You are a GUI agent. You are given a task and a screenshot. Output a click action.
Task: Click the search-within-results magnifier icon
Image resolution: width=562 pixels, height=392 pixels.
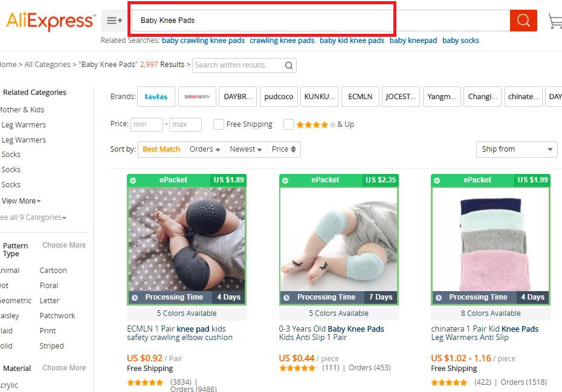(x=289, y=66)
